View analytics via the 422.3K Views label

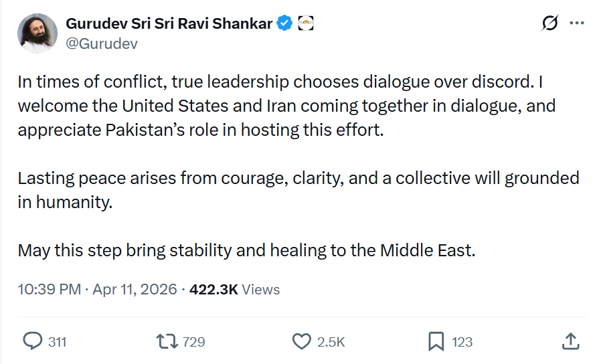point(234,289)
